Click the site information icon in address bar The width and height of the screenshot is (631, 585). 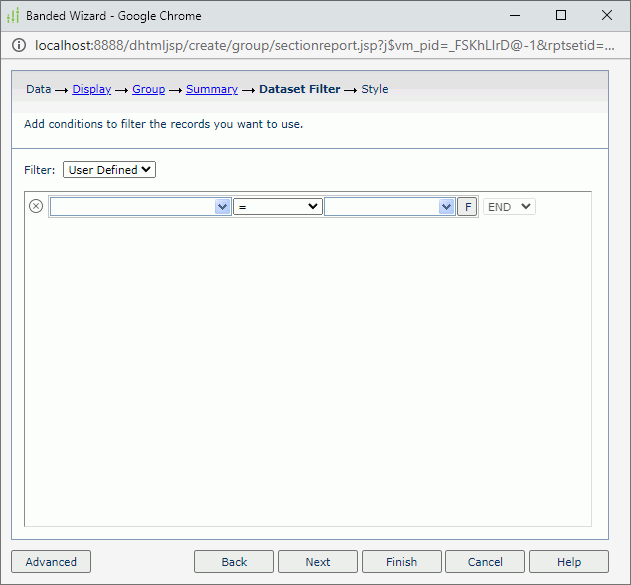18,45
